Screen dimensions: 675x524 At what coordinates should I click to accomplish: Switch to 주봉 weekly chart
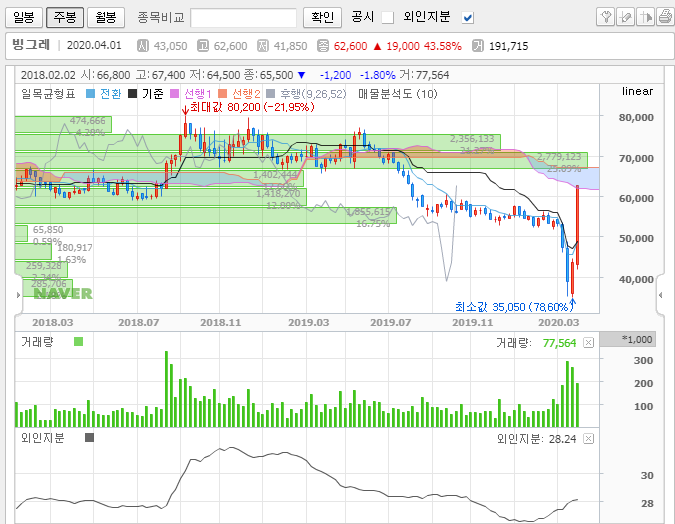tap(65, 18)
